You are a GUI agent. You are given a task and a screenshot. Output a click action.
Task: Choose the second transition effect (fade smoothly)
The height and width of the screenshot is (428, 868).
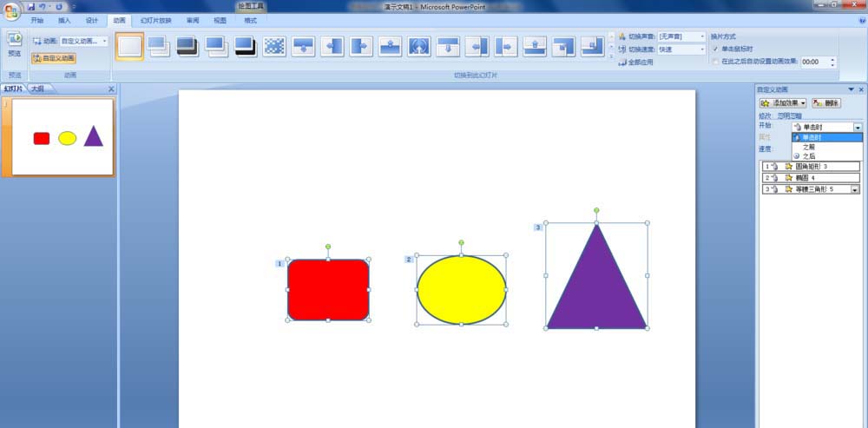pos(159,47)
